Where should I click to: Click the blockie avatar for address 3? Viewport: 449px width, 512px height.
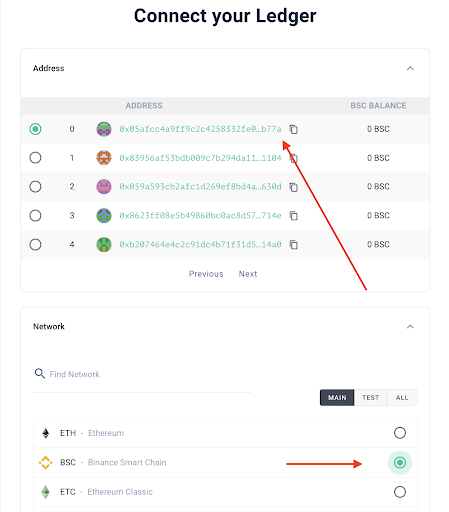click(x=104, y=216)
